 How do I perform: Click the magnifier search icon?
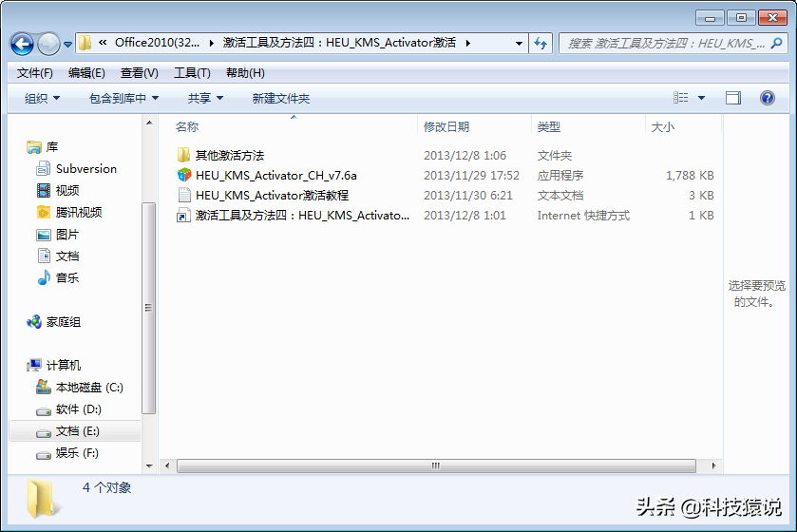pos(777,43)
